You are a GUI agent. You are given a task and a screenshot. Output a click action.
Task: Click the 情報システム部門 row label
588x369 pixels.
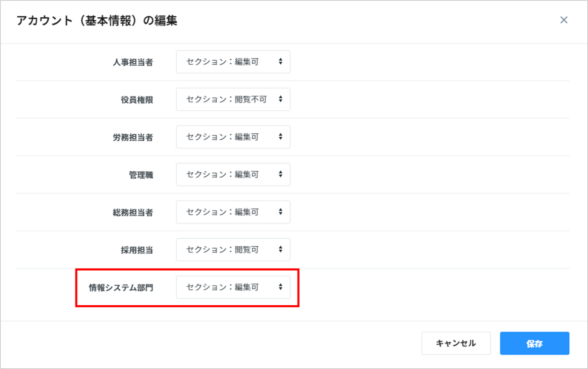121,288
